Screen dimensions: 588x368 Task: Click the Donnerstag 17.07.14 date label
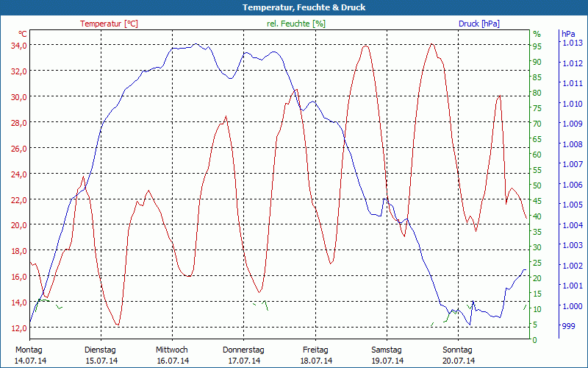[243, 355]
